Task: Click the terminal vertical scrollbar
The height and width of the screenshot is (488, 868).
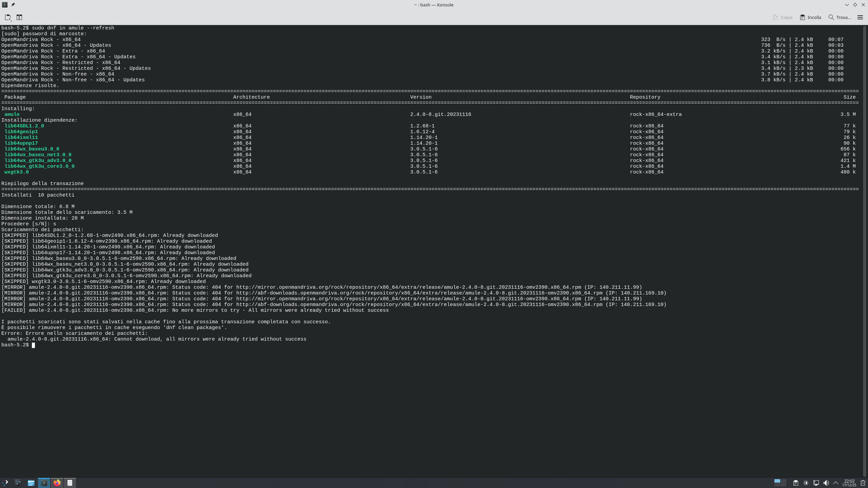Action: [865, 251]
